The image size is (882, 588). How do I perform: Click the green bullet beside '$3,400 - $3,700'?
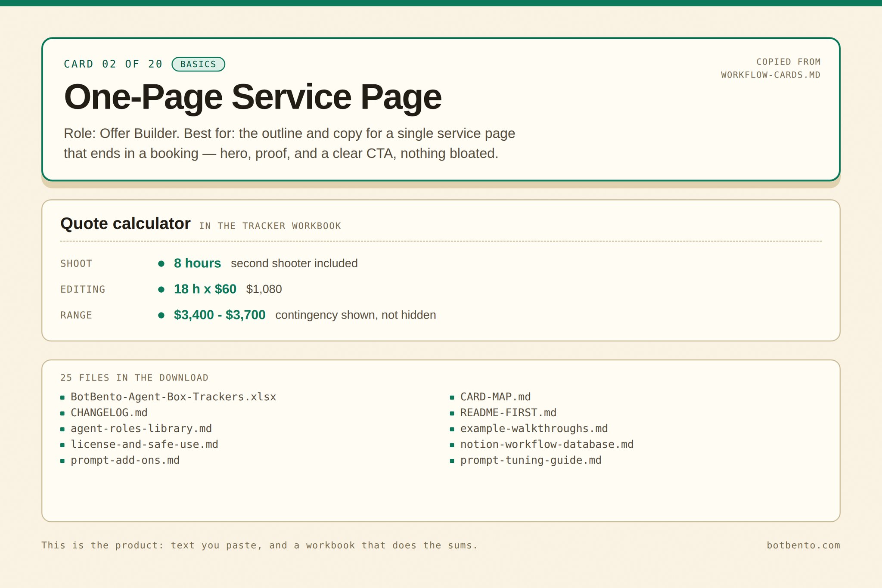pos(161,315)
